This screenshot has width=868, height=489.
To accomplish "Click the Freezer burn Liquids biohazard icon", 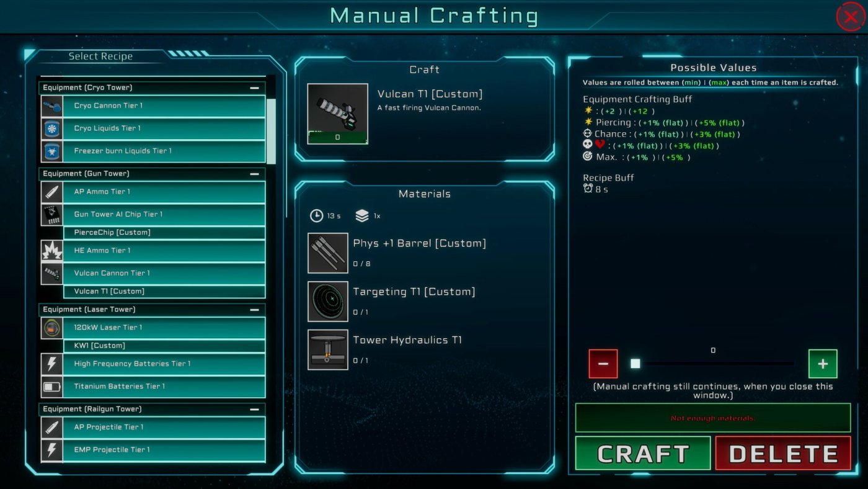I will tap(51, 151).
